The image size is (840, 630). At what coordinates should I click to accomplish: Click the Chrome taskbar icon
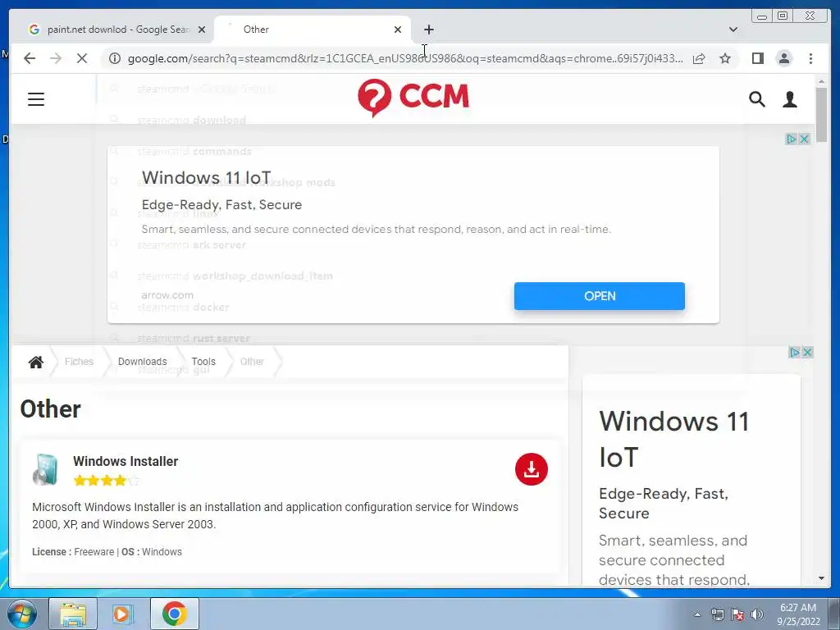(x=174, y=614)
